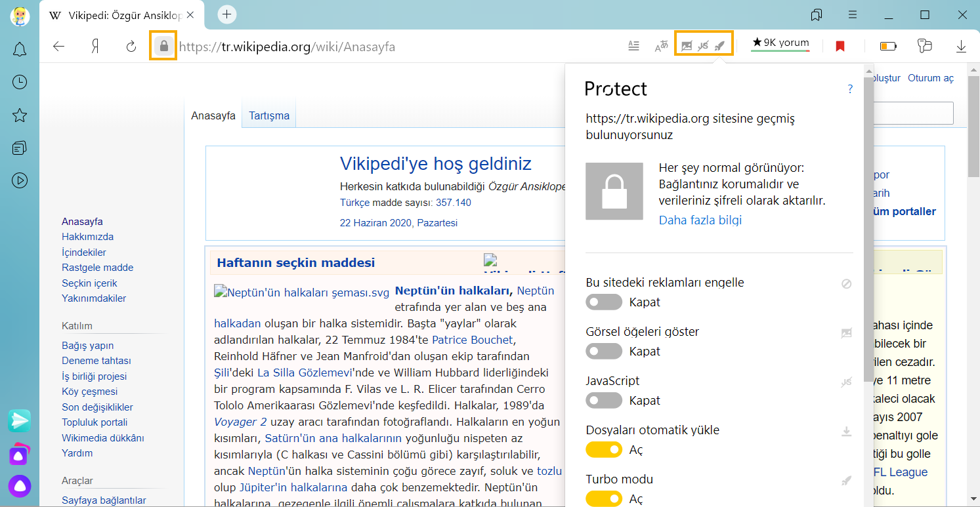This screenshot has width=980, height=507.
Task: Open the battery saver icon
Action: click(x=888, y=46)
